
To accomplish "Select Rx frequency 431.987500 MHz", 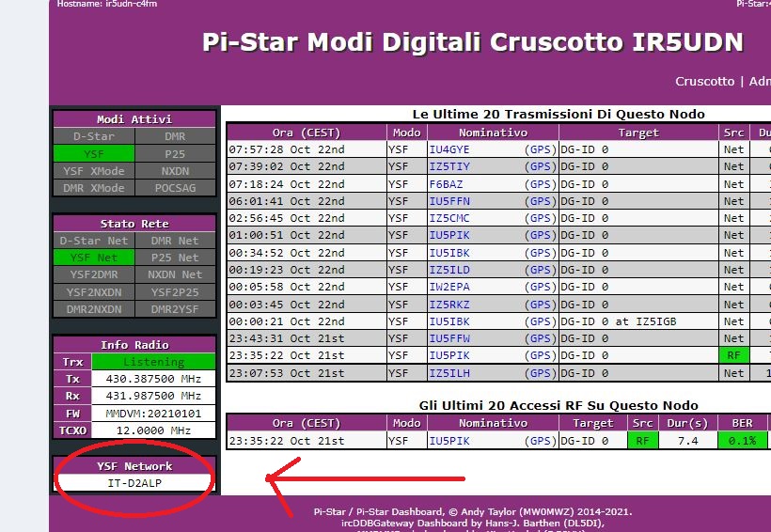I will pyautogui.click(x=153, y=396).
